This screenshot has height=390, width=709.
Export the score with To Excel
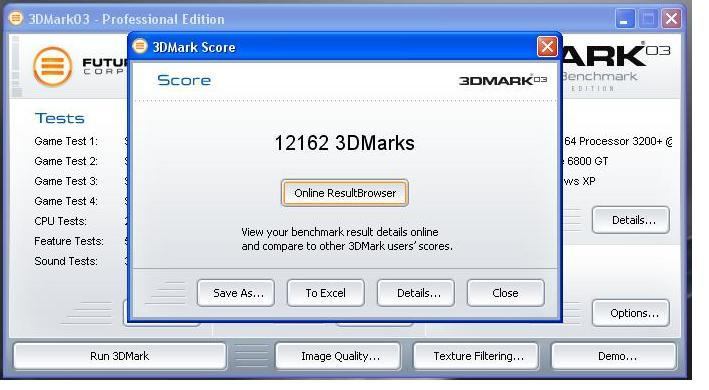click(326, 293)
